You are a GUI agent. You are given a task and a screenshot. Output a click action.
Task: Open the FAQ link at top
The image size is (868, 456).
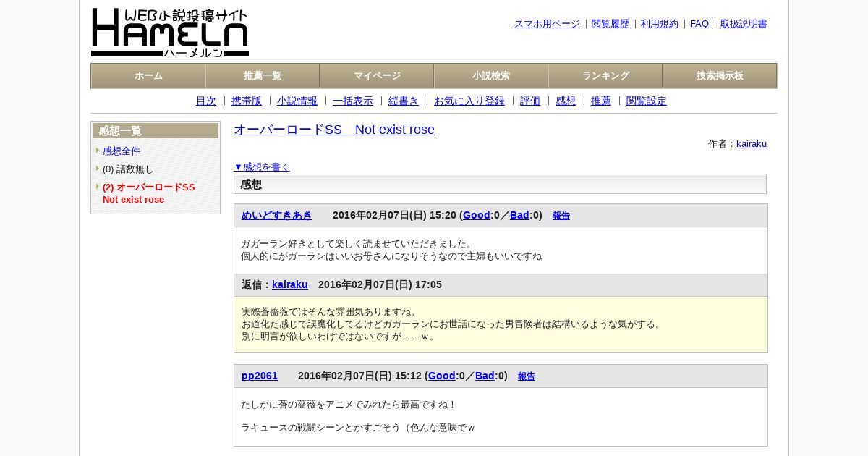[x=699, y=24]
